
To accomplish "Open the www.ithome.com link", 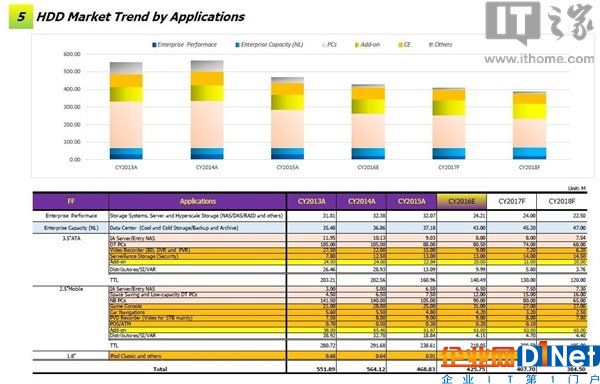I will [x=539, y=59].
